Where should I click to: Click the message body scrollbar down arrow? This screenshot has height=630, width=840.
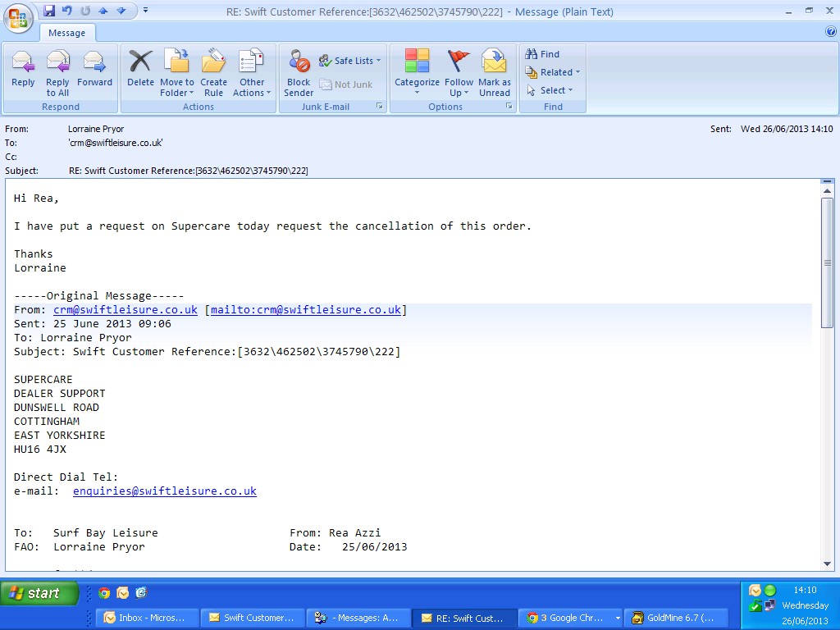[x=827, y=564]
